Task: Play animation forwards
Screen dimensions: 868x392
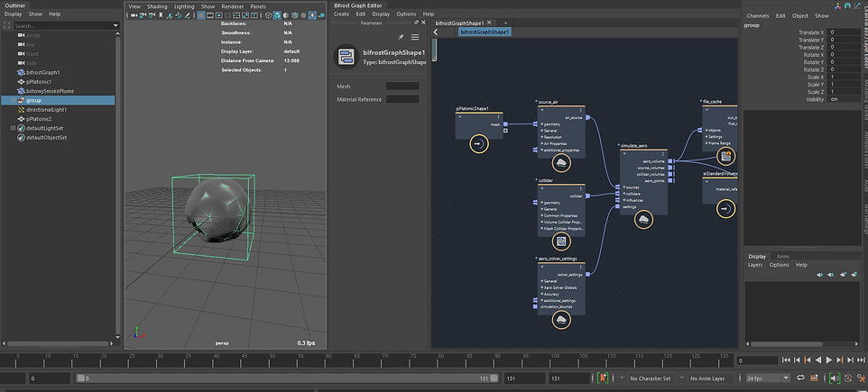Action: point(828,360)
